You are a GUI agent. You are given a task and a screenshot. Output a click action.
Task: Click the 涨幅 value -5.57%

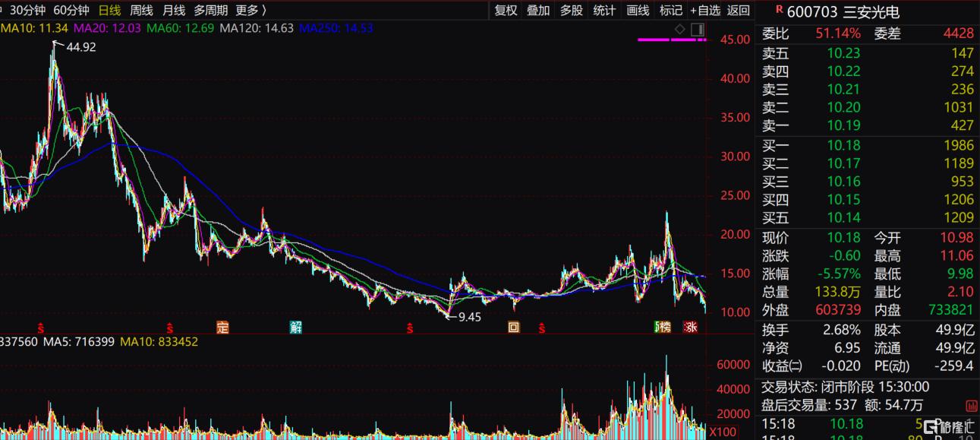(838, 274)
